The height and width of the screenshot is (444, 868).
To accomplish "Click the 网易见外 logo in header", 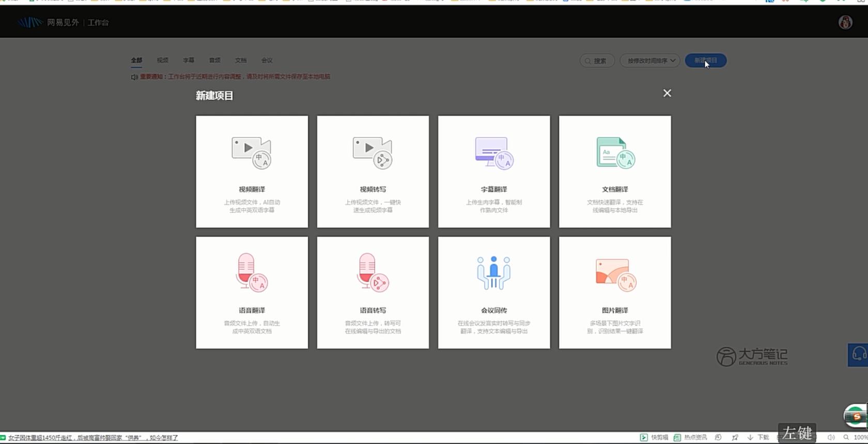I will pos(48,22).
